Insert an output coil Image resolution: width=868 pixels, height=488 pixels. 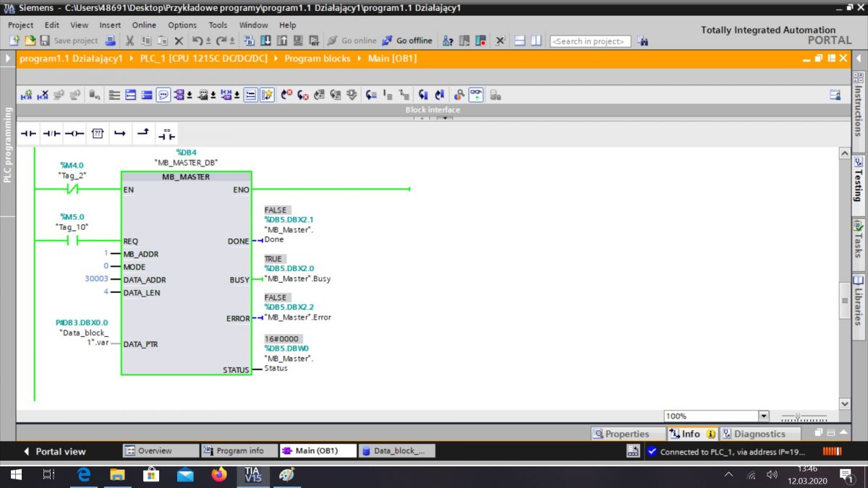[x=75, y=134]
